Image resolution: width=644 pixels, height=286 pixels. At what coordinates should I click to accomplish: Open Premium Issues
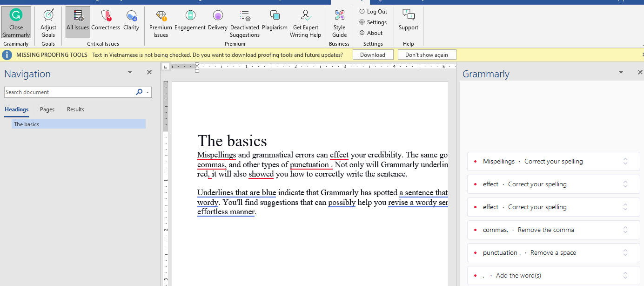(x=161, y=23)
